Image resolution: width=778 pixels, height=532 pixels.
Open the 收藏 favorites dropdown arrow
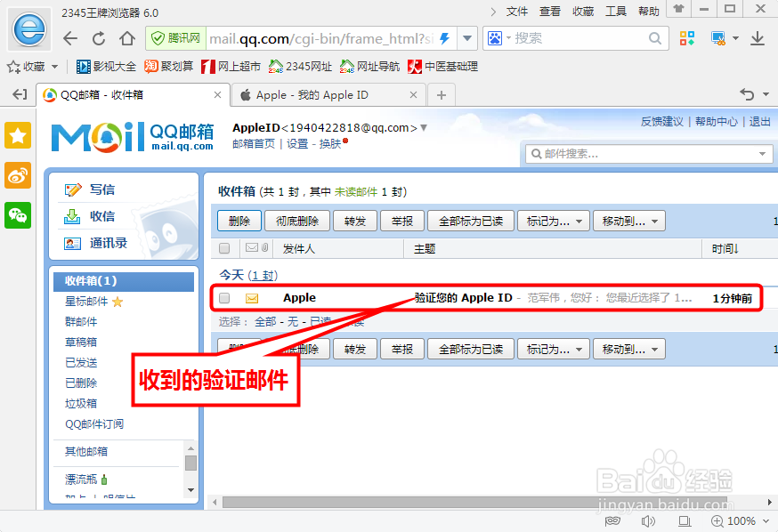coord(54,67)
